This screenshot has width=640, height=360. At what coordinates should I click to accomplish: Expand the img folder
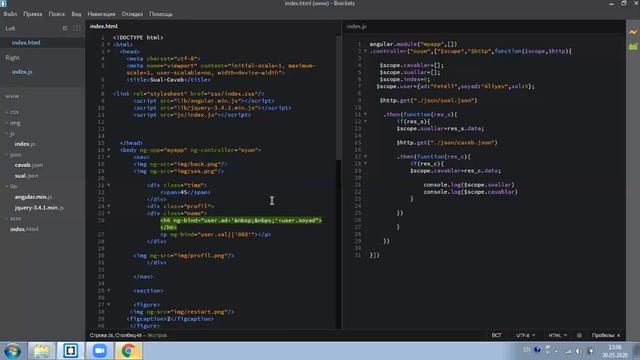[13, 122]
